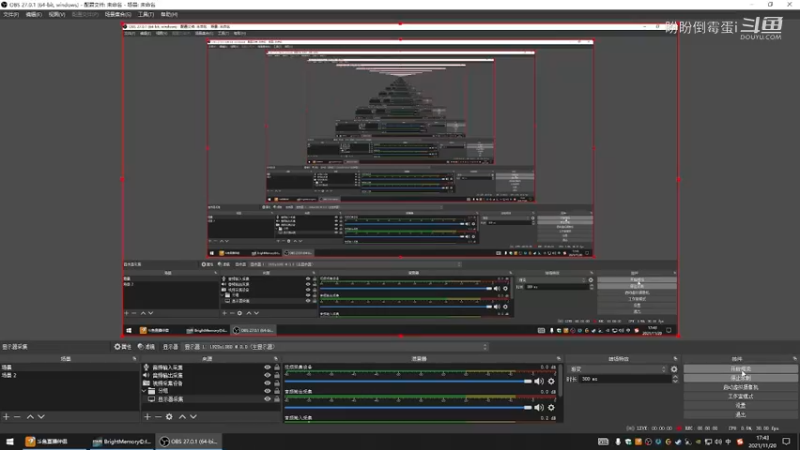Screen dimensions: 800x450
Task: Open the 显示器 selection dropdown
Action: click(x=336, y=347)
